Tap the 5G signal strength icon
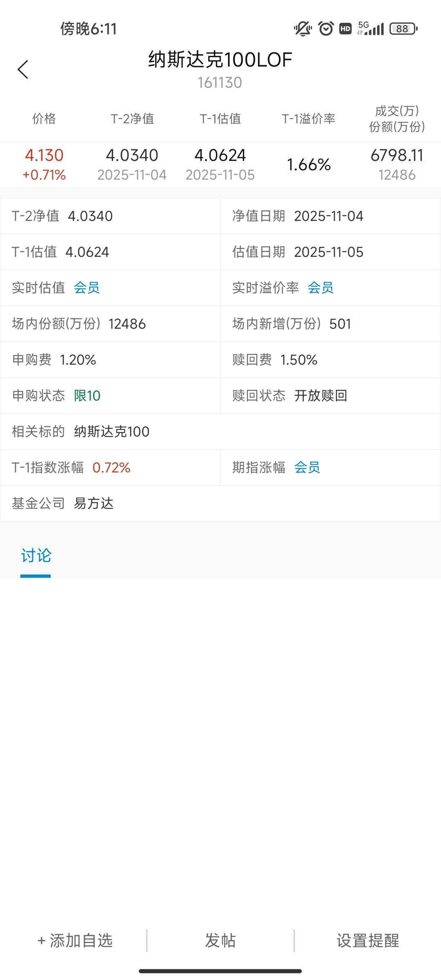 coord(370,29)
